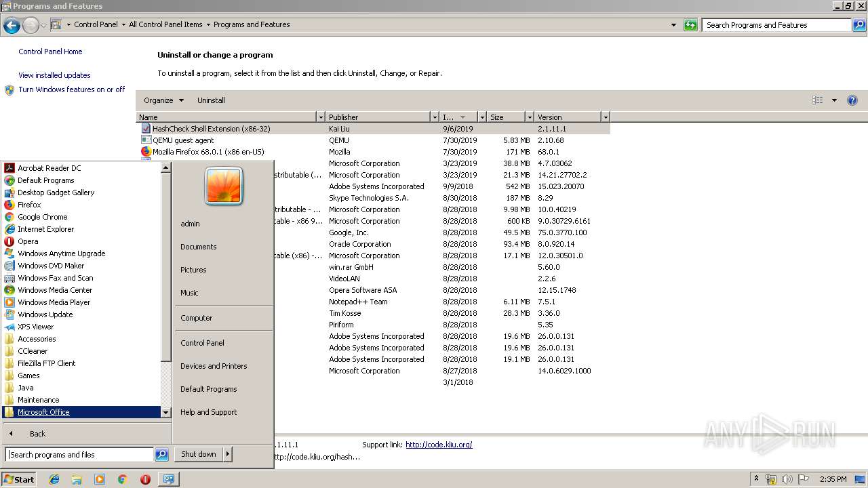Click the Shut down button
This screenshot has height=488, width=868.
click(x=199, y=454)
